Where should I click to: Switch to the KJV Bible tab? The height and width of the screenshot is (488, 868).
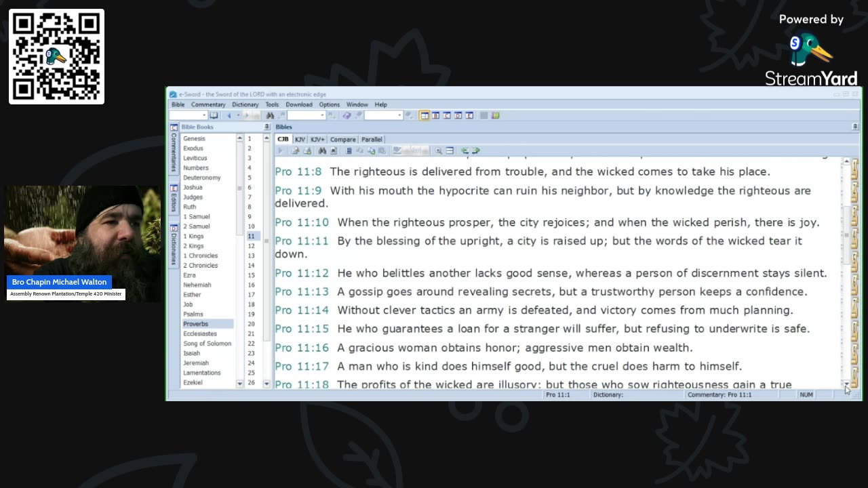300,139
